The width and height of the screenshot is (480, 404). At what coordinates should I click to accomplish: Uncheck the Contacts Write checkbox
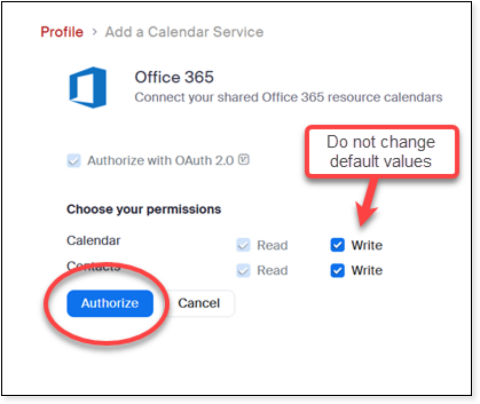(x=337, y=270)
